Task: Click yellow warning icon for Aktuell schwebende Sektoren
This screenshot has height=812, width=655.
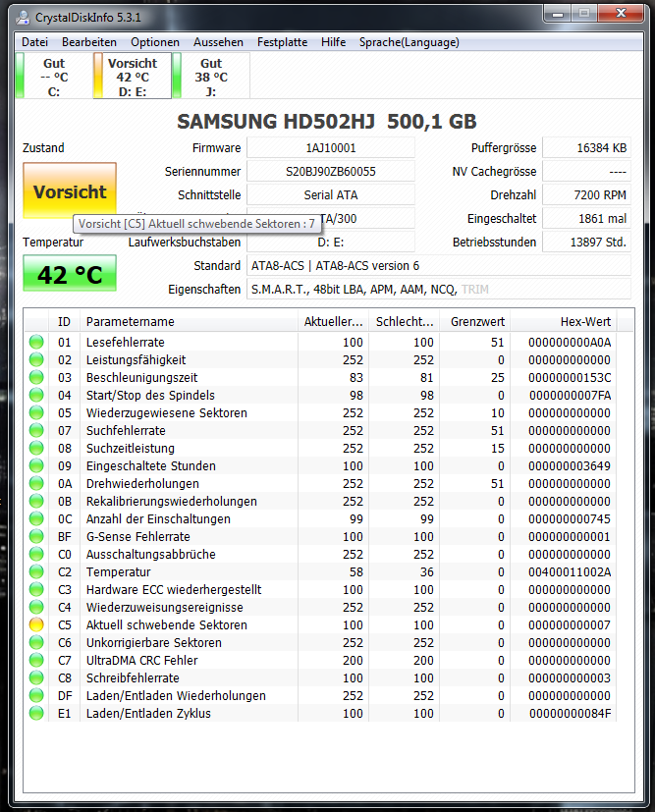Action: (36, 625)
